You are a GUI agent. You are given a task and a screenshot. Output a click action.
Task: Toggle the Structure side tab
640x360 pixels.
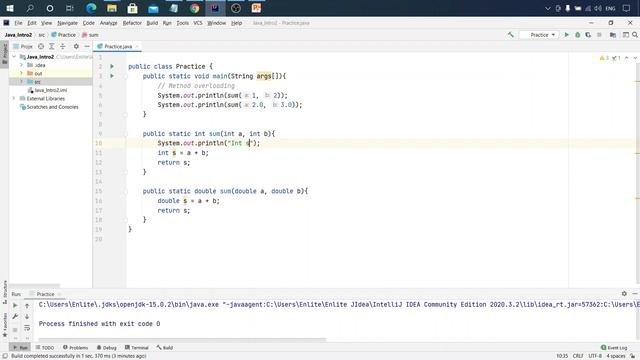4,291
